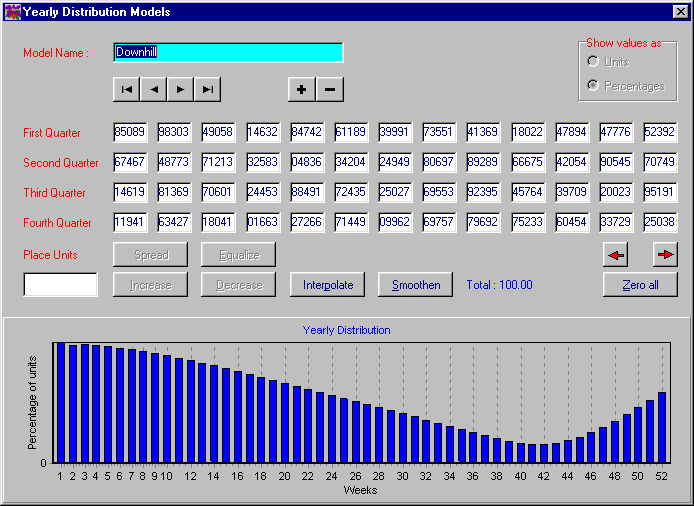Click the application icon in title bar
This screenshot has width=694, height=506.
12,12
